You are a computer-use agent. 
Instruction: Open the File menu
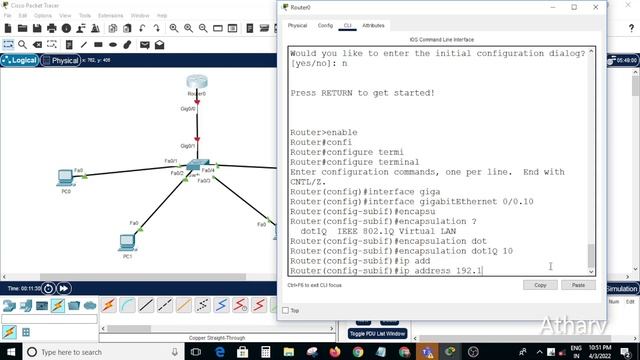point(7,16)
